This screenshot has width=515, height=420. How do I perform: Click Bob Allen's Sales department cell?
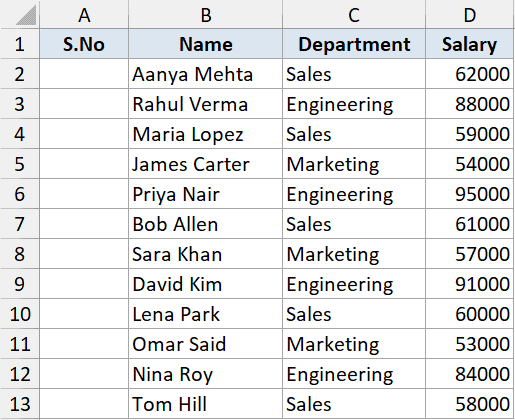tap(354, 224)
